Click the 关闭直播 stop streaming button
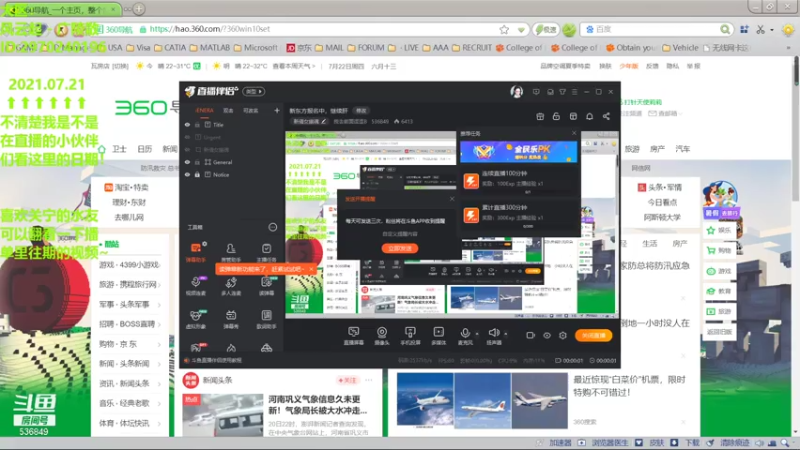 (593, 335)
